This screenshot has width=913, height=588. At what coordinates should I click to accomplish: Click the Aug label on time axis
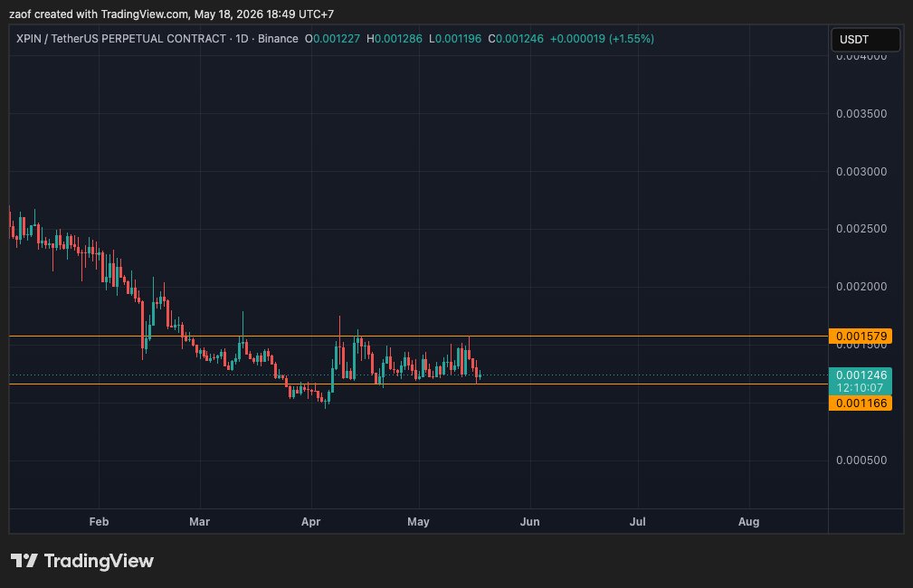[749, 522]
